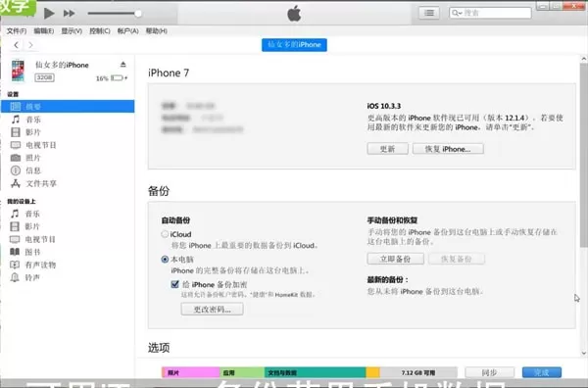Viewport: 588px width, 388px height.
Task: Open the 帮助(H) menu
Action: [157, 30]
